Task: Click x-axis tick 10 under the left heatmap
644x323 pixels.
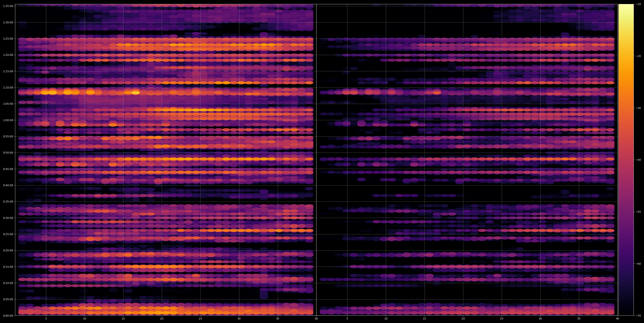Action: tap(84, 319)
